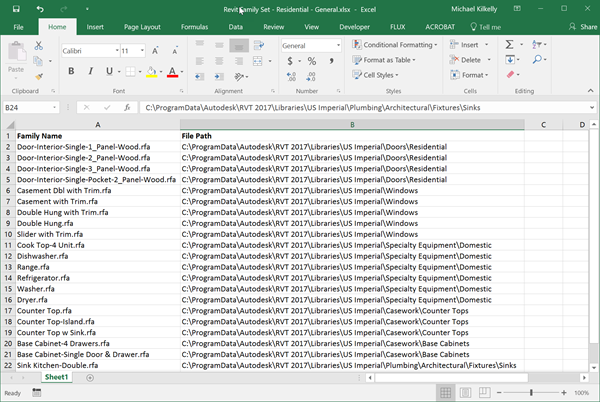
Task: Click the AutoSum sigma icon
Action: click(x=509, y=45)
